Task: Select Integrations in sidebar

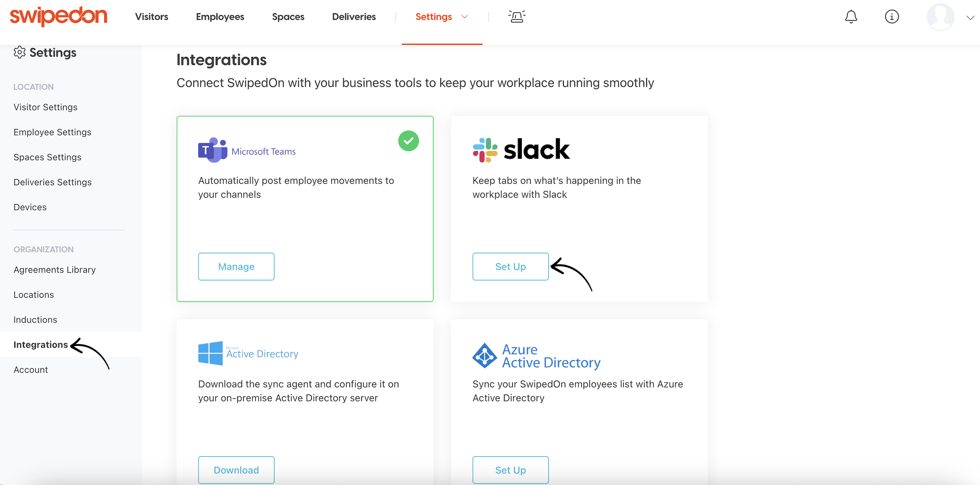Action: click(x=40, y=345)
